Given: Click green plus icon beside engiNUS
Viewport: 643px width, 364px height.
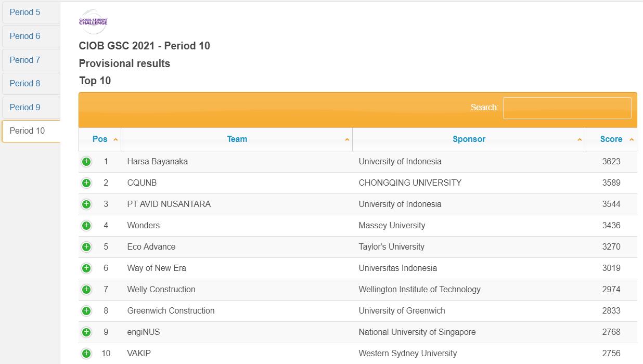Looking at the screenshot, I should (86, 332).
